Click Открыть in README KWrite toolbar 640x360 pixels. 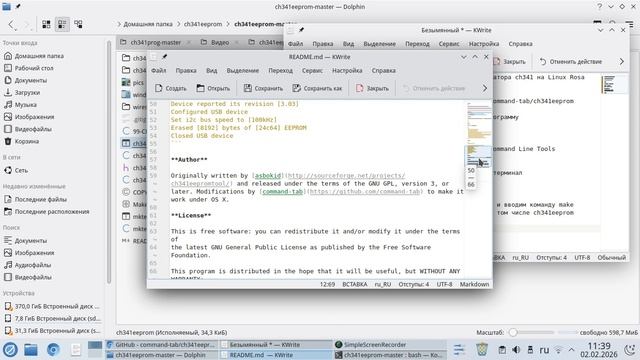pyautogui.click(x=213, y=88)
